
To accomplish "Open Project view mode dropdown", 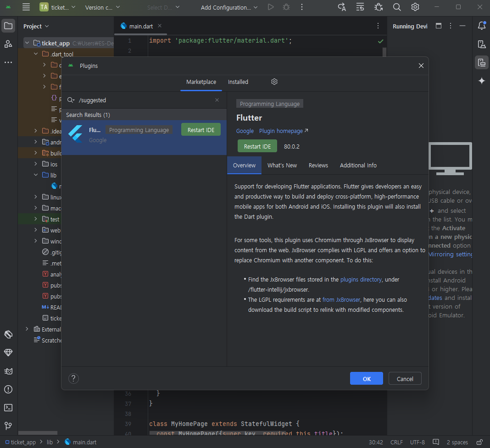I will click(x=36, y=26).
